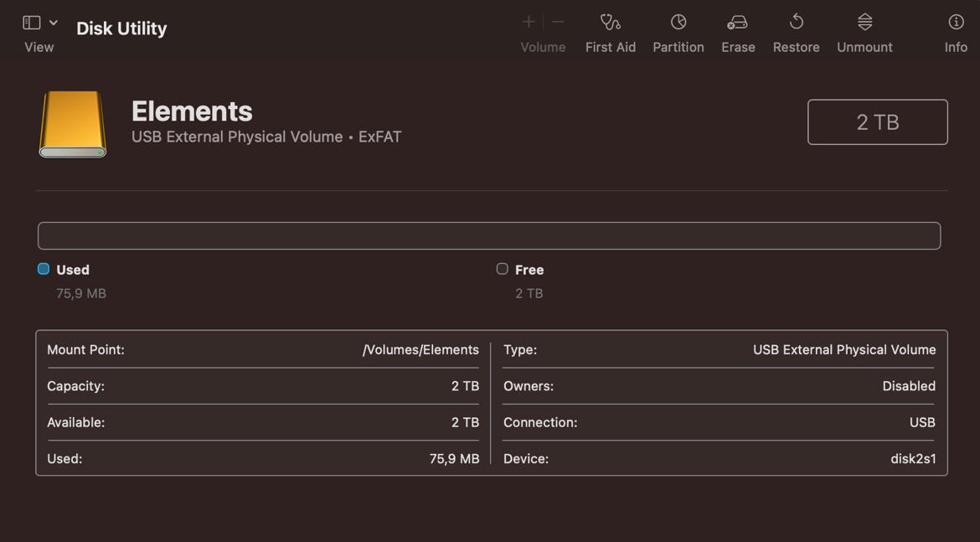Add a volume with the plus icon

pos(529,22)
